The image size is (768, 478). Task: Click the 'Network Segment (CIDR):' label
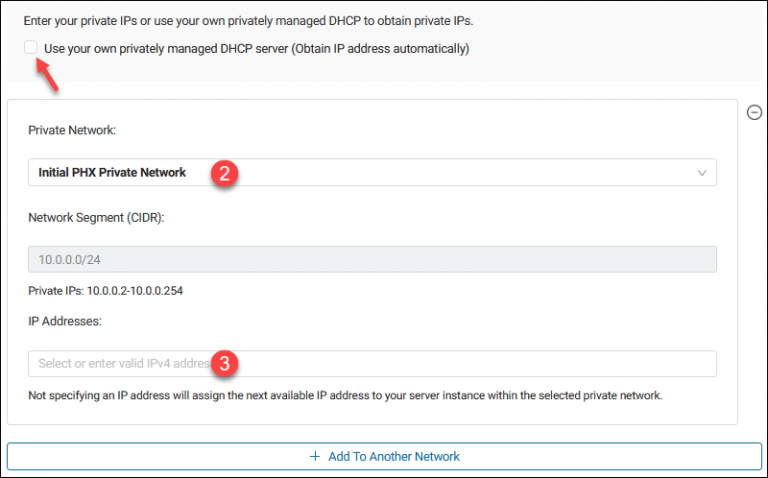(x=96, y=217)
